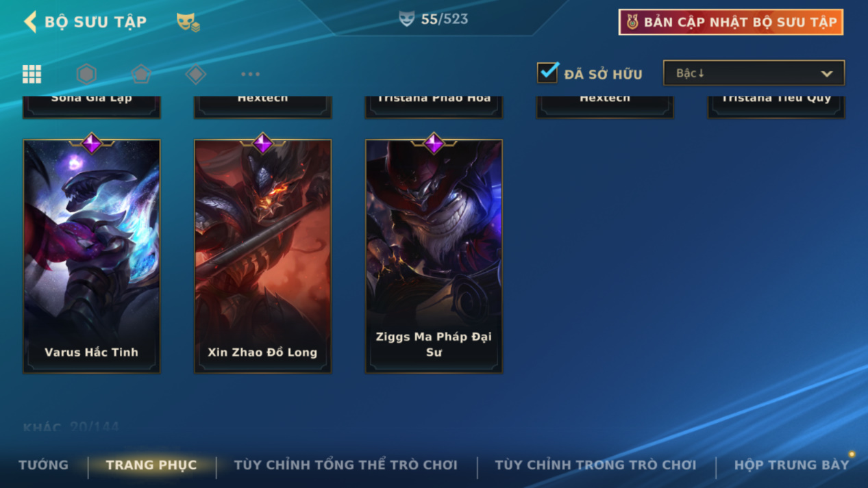This screenshot has height=488, width=868.
Task: Select the Trang Phục tab
Action: click(151, 465)
